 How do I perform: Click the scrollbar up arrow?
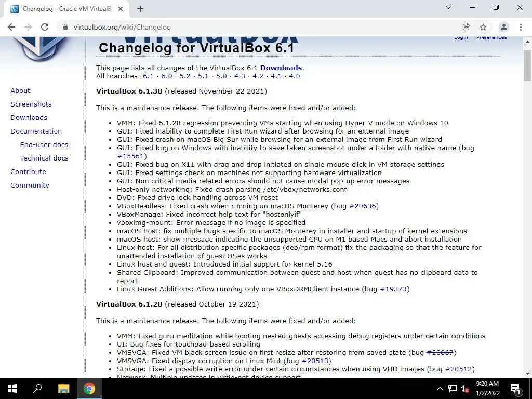coord(527,42)
